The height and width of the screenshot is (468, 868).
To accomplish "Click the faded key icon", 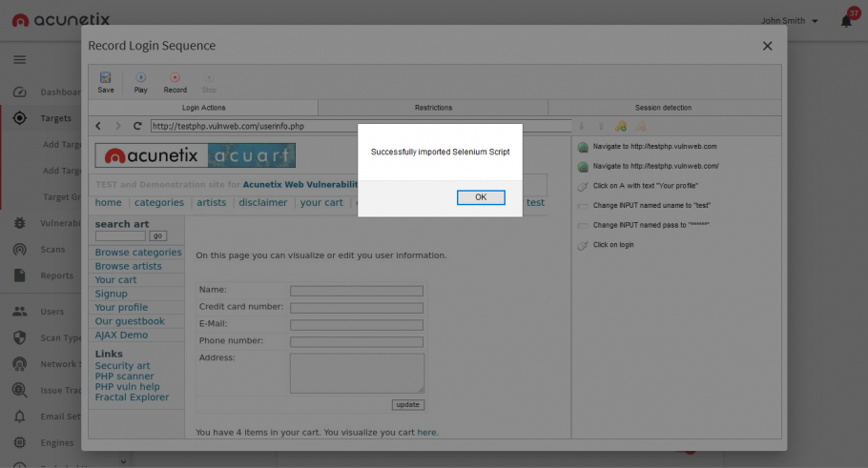I will click(x=640, y=127).
